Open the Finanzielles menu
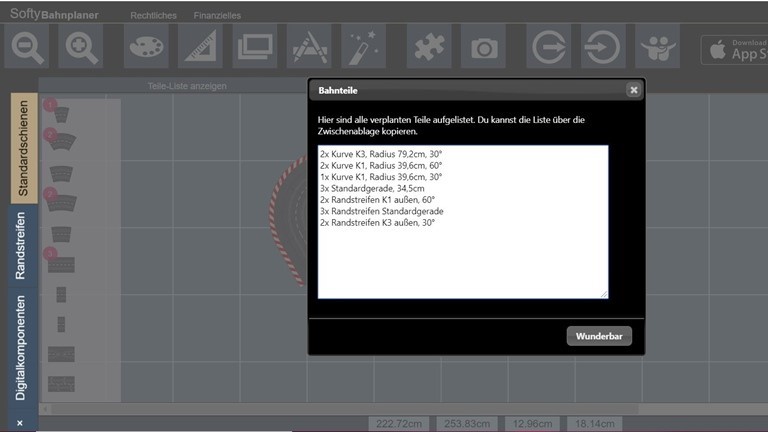The image size is (768, 432). (x=217, y=16)
